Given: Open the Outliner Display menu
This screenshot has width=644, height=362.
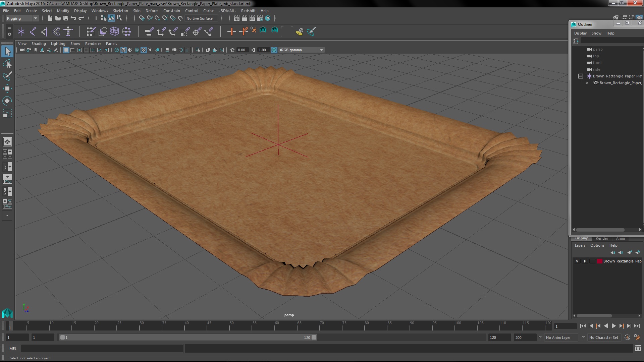Looking at the screenshot, I should tap(580, 33).
